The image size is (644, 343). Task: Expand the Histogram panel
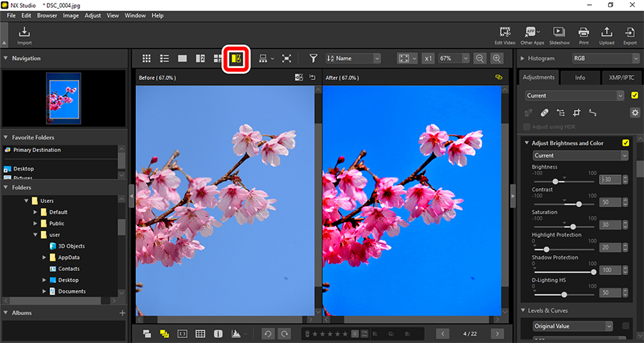(522, 59)
